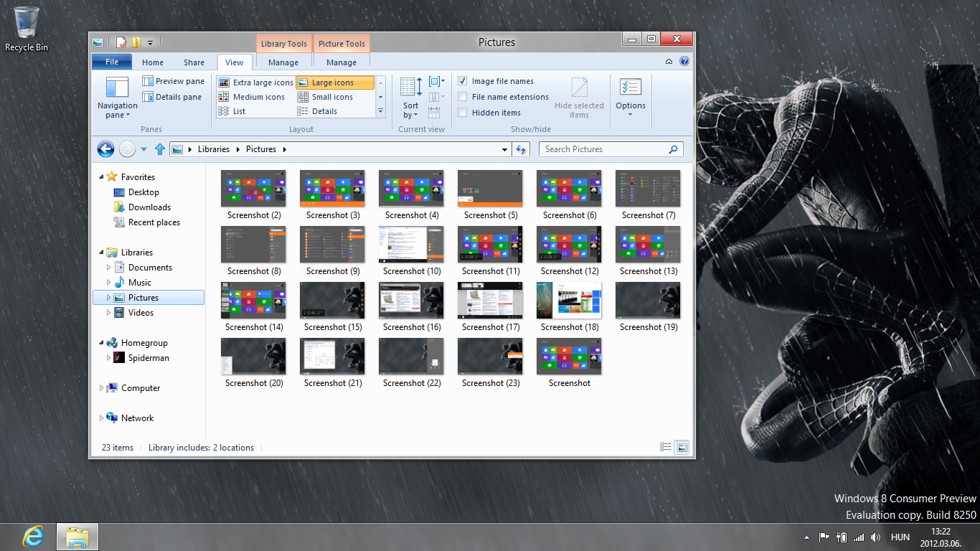Switch to the Share ribbon tab
Screen dimensions: 980x551
(x=194, y=62)
